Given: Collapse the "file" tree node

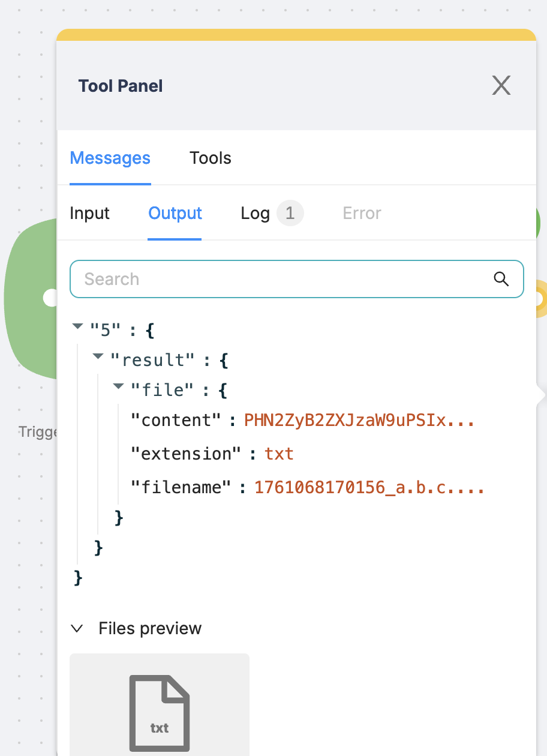Looking at the screenshot, I should tap(119, 387).
